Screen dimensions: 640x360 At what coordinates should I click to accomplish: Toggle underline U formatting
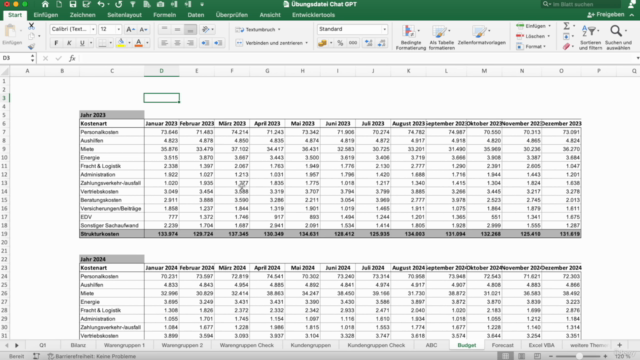coord(82,43)
